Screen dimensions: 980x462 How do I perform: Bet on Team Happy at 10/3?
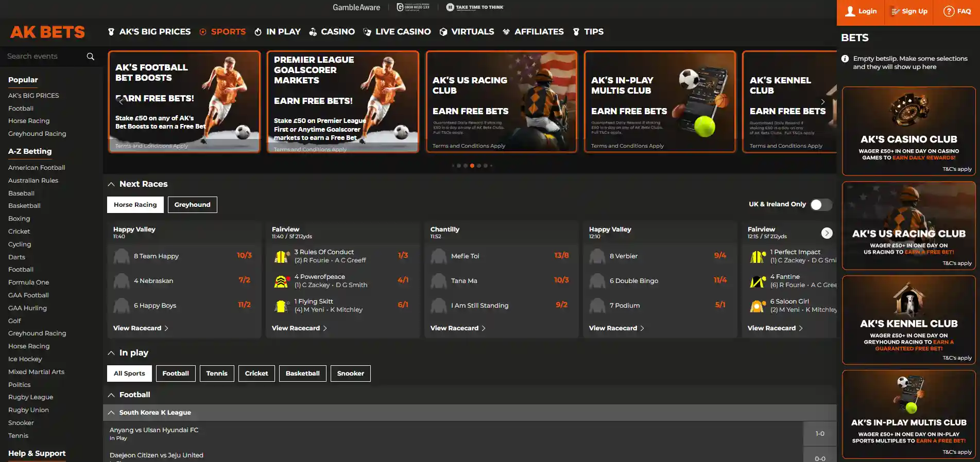(x=244, y=256)
